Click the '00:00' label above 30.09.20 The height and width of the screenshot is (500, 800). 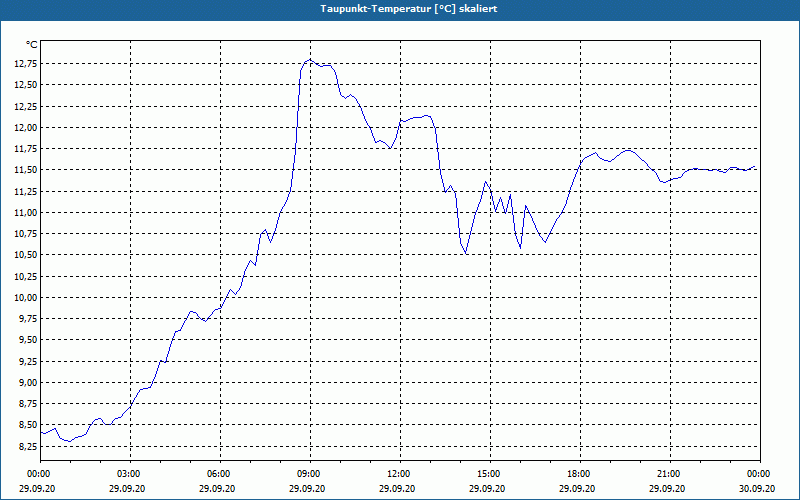760,474
